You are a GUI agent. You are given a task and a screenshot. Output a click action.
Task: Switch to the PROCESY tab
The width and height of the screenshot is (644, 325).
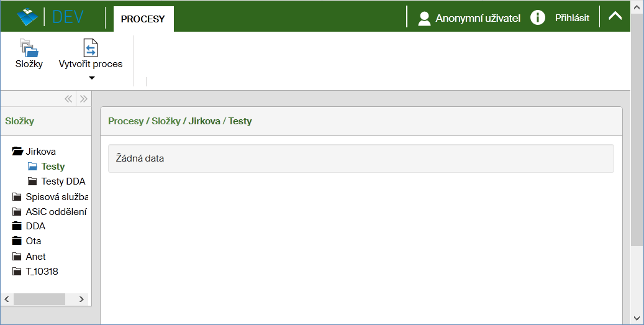pyautogui.click(x=143, y=19)
